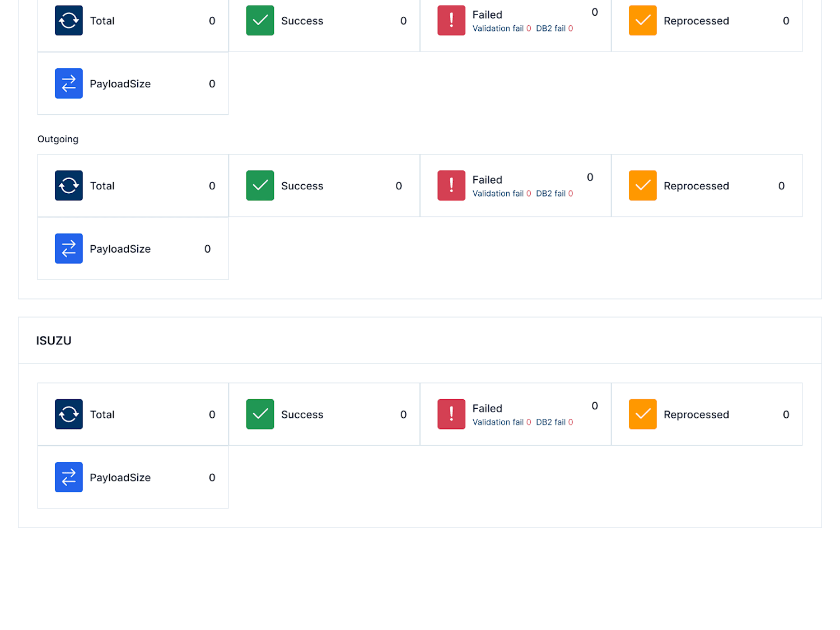Click the Total refresh icon in ISUZU panel
This screenshot has width=840, height=630.
click(69, 414)
